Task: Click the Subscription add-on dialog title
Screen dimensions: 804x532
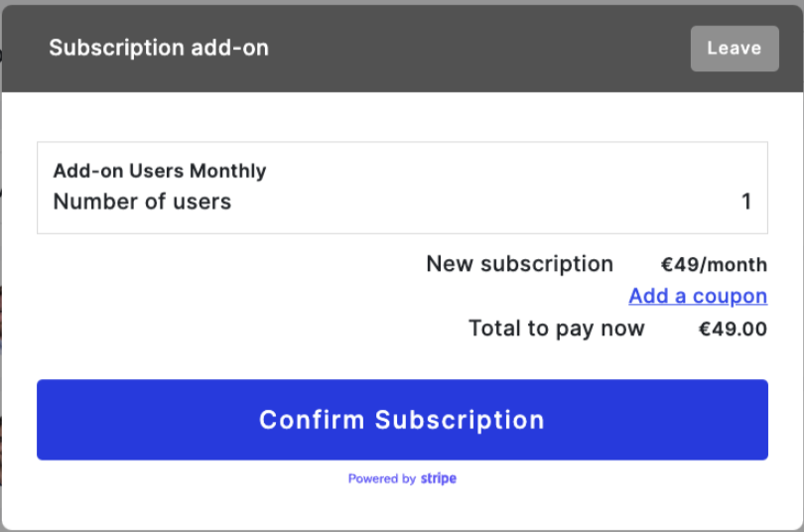Action: [159, 48]
